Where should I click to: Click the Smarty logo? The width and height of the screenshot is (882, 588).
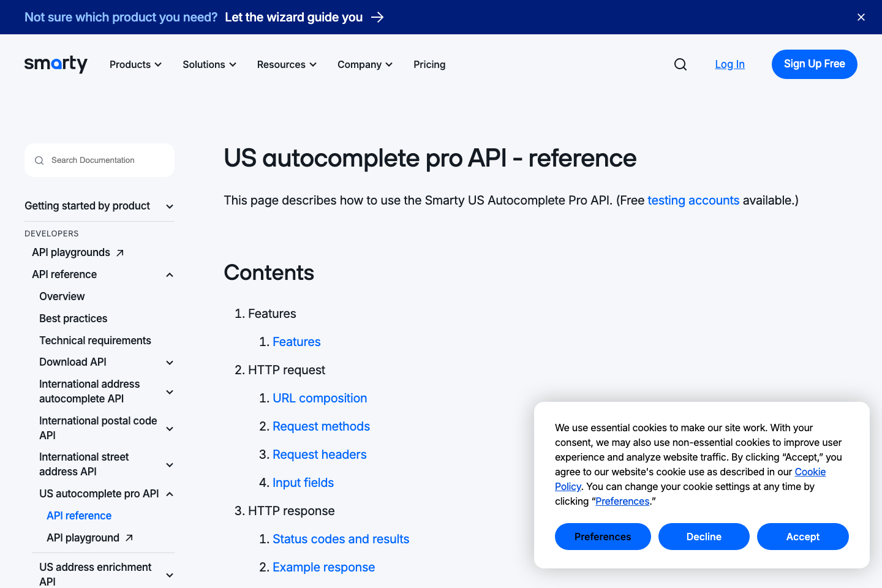click(56, 64)
